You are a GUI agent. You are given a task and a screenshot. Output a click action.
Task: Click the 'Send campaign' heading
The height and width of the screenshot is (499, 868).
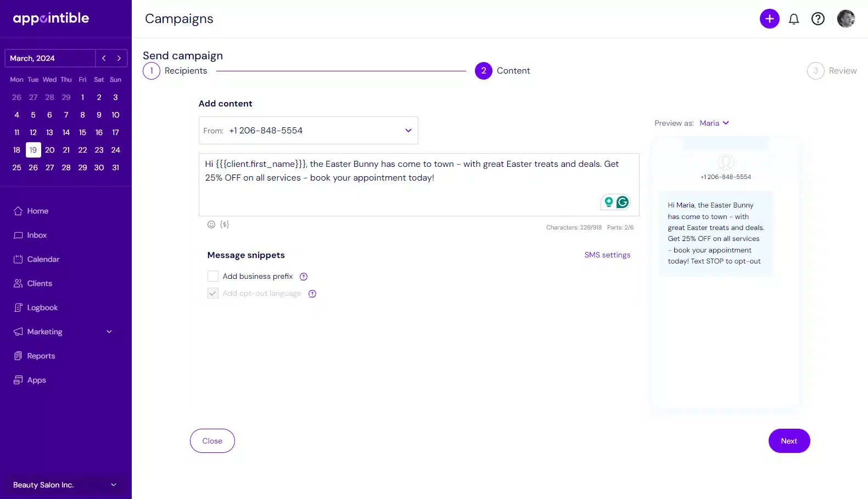(x=183, y=55)
